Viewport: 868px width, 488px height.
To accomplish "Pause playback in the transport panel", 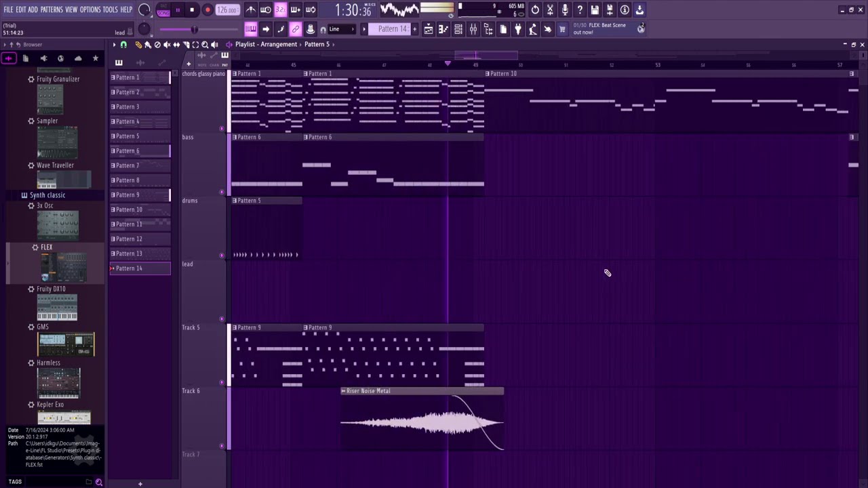I will (x=178, y=10).
